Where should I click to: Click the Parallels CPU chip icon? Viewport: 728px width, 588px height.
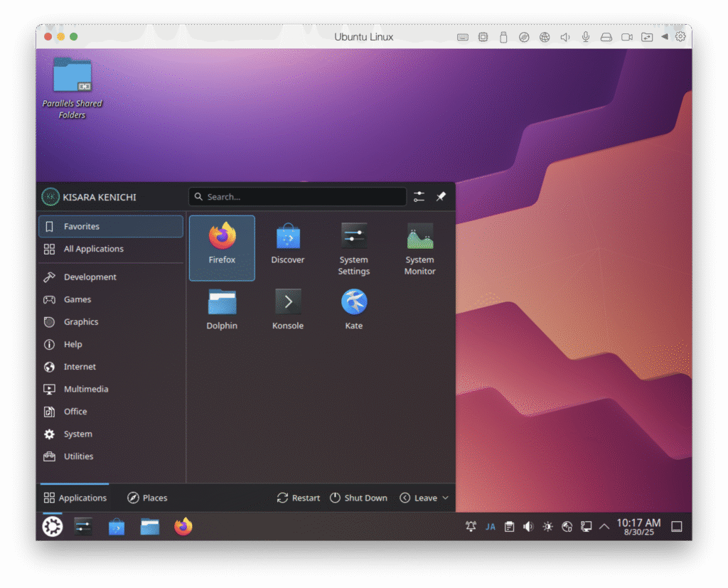[x=483, y=37]
